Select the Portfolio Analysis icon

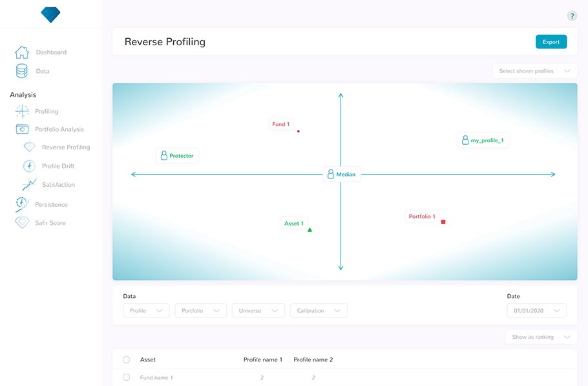tap(22, 129)
